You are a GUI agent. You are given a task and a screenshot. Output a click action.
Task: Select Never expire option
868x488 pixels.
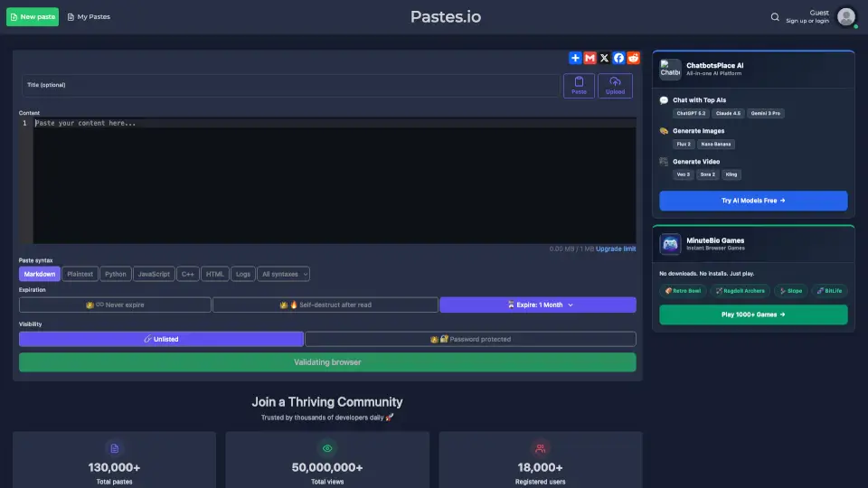(115, 305)
